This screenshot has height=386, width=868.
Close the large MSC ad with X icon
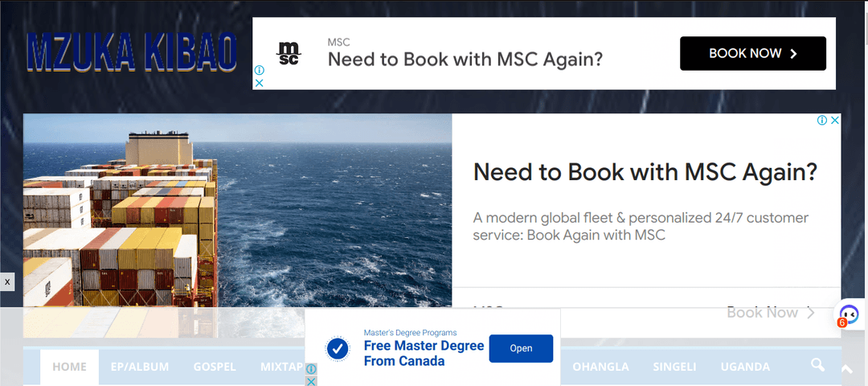(835, 120)
